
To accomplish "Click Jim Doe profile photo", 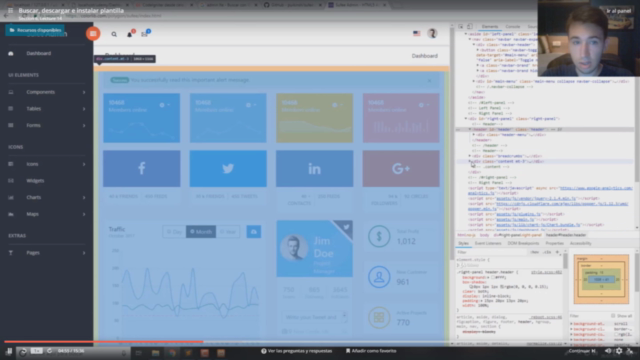I will [x=294, y=247].
